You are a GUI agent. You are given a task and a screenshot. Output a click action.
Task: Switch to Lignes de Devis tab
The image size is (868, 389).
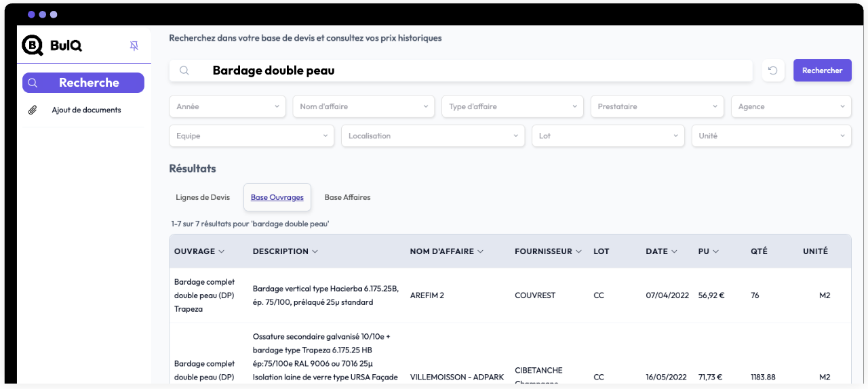(203, 197)
